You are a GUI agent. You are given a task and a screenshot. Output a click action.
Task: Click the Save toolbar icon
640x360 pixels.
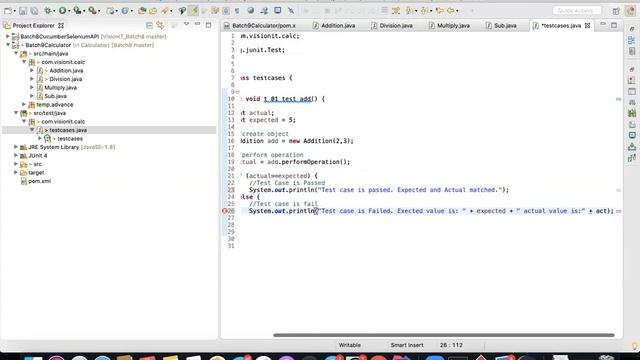click(x=23, y=11)
